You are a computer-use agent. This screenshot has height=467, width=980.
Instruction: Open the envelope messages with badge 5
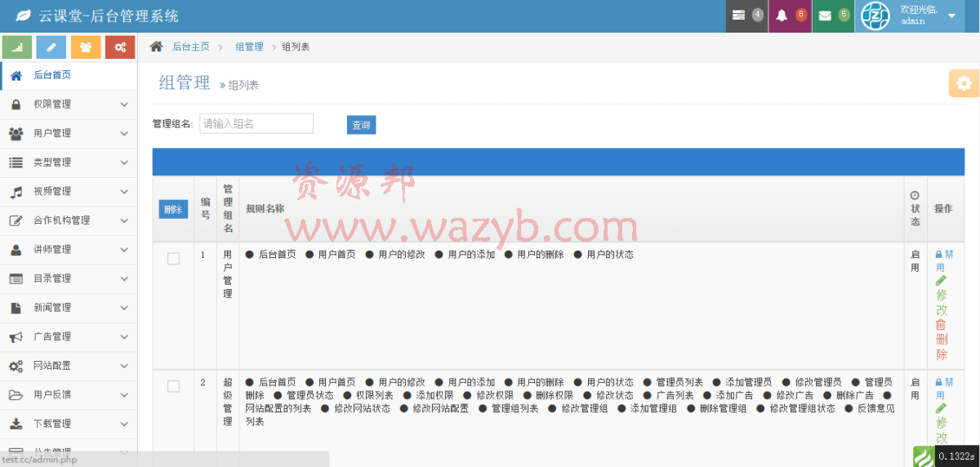tap(833, 16)
